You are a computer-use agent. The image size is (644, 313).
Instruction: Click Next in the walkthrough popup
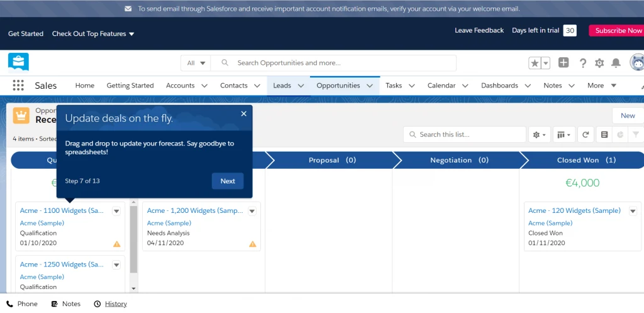228,181
